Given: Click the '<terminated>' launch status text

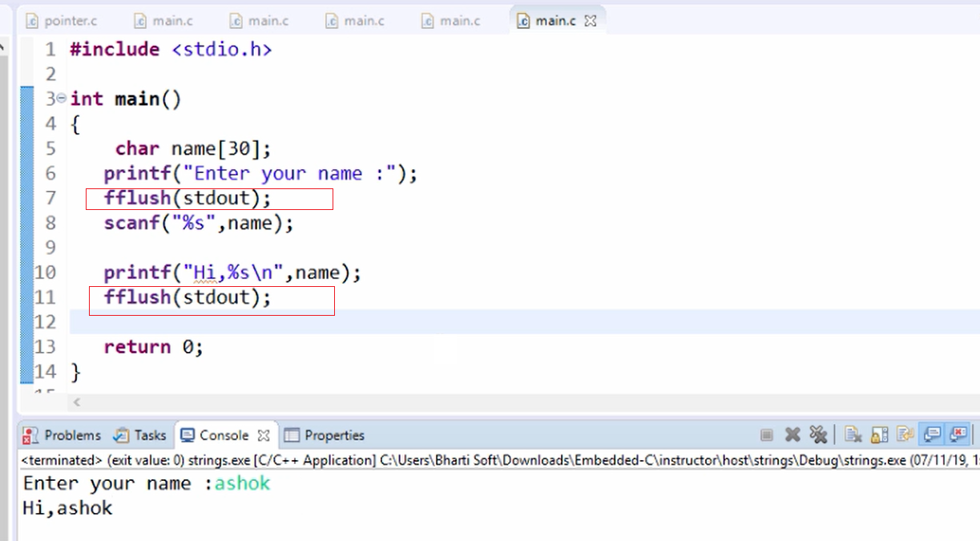Looking at the screenshot, I should coord(62,460).
